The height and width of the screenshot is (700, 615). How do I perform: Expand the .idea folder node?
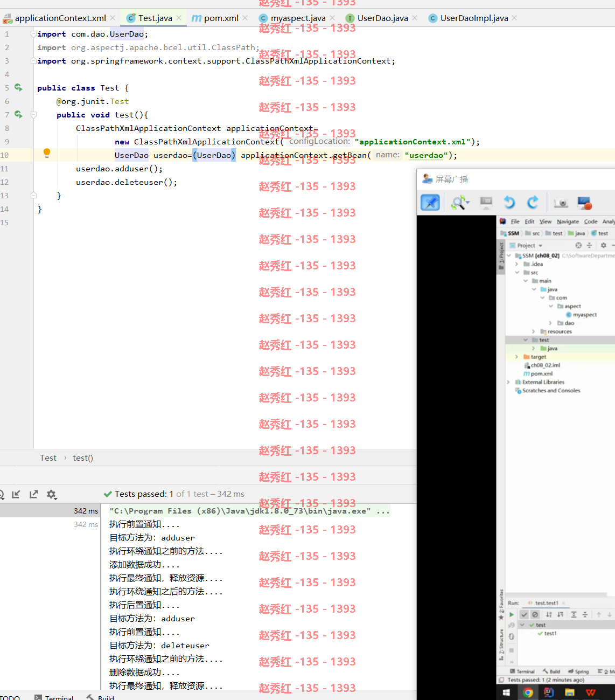click(517, 264)
